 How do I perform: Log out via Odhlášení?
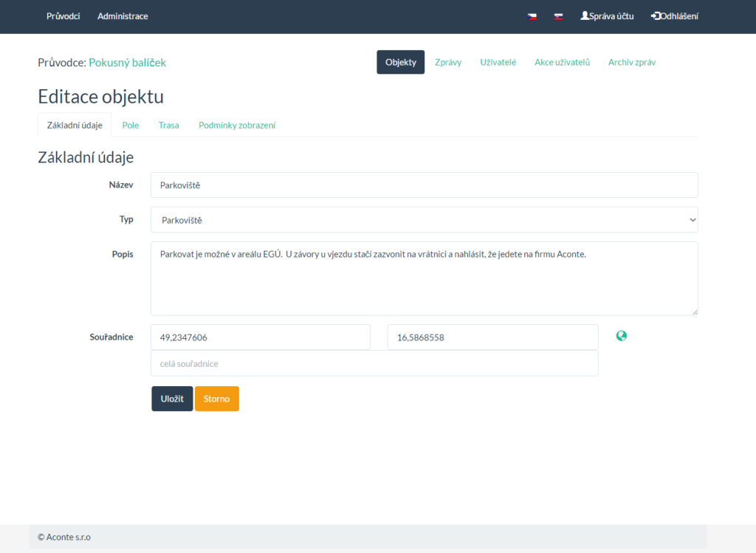point(674,16)
